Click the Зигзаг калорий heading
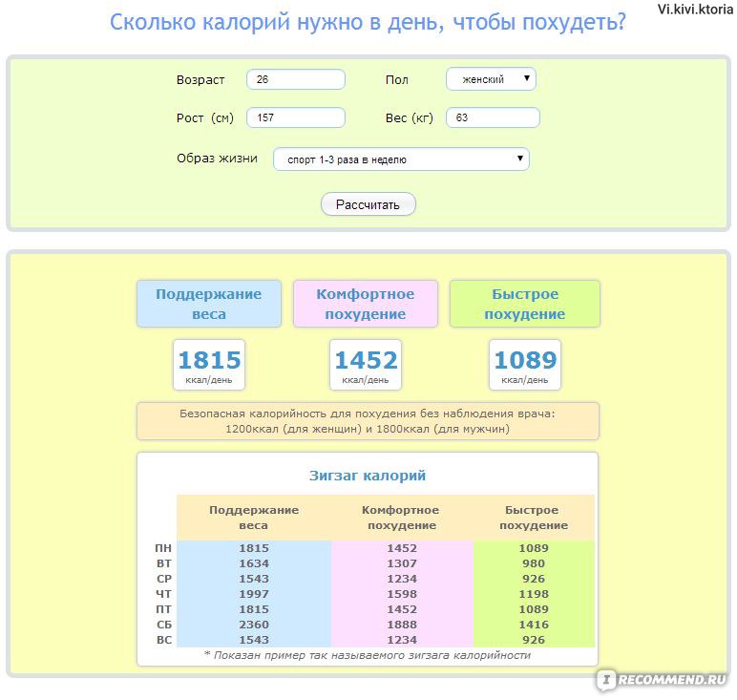This screenshot has height=700, width=737. [x=368, y=476]
